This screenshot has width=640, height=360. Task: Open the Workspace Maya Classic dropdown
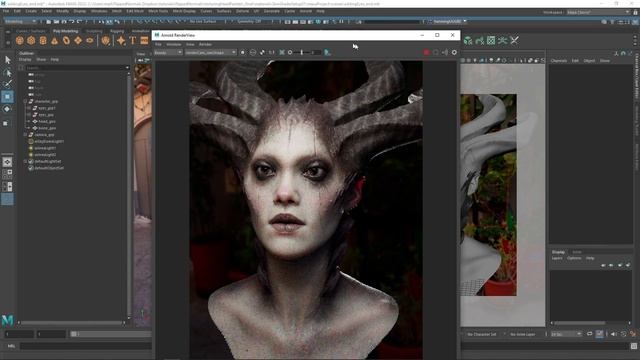click(x=598, y=12)
